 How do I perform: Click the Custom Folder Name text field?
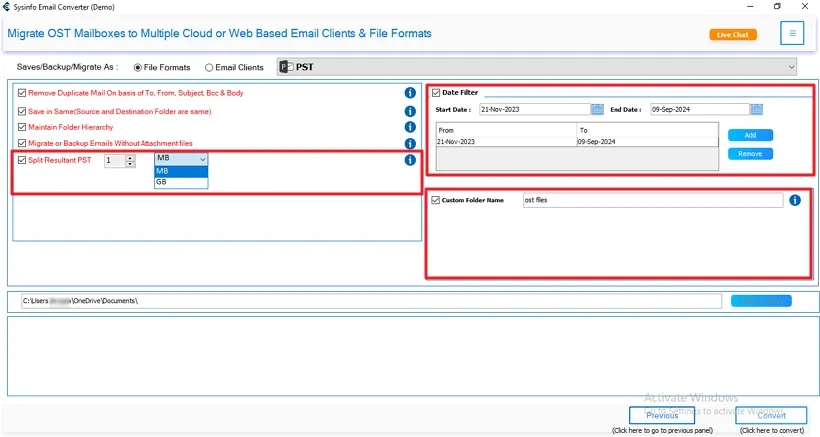(653, 200)
